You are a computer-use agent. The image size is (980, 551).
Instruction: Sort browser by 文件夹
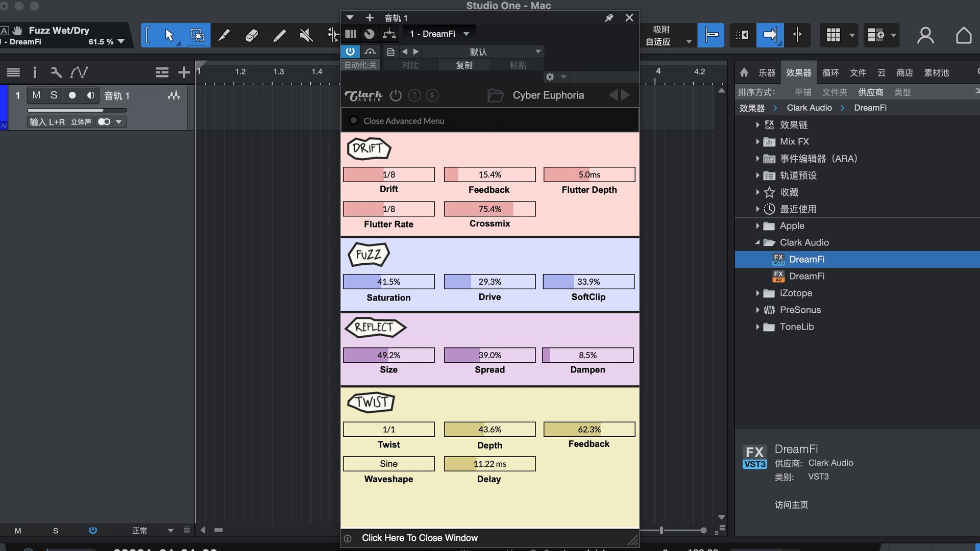pyautogui.click(x=835, y=92)
